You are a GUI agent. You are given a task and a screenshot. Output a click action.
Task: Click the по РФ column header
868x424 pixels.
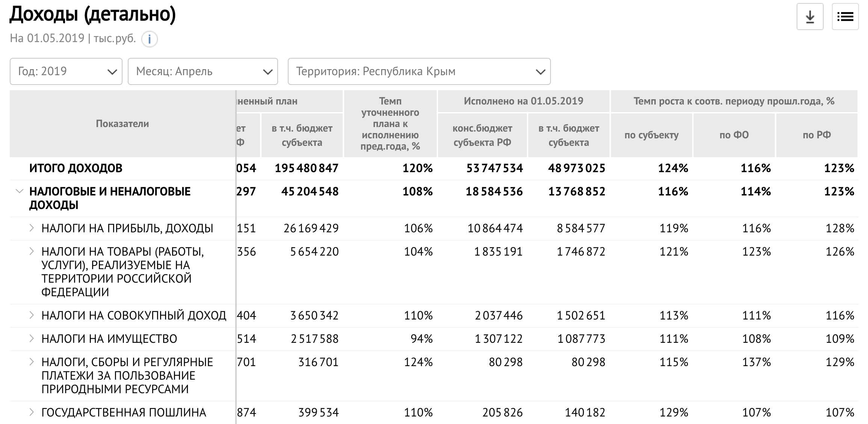817,135
